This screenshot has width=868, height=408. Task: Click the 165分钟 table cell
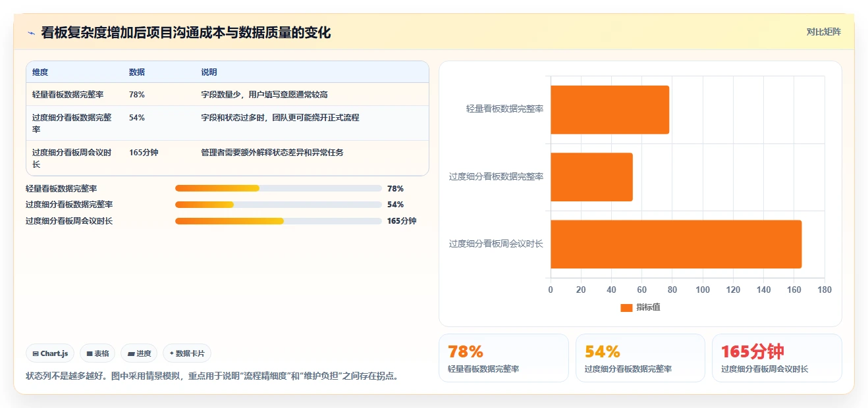[x=144, y=153]
